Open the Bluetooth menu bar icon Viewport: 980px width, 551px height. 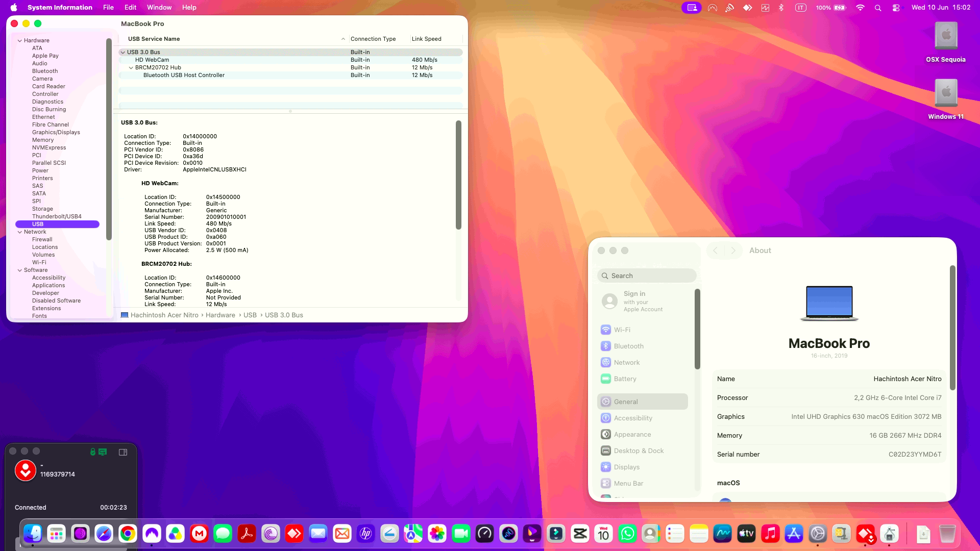(781, 8)
